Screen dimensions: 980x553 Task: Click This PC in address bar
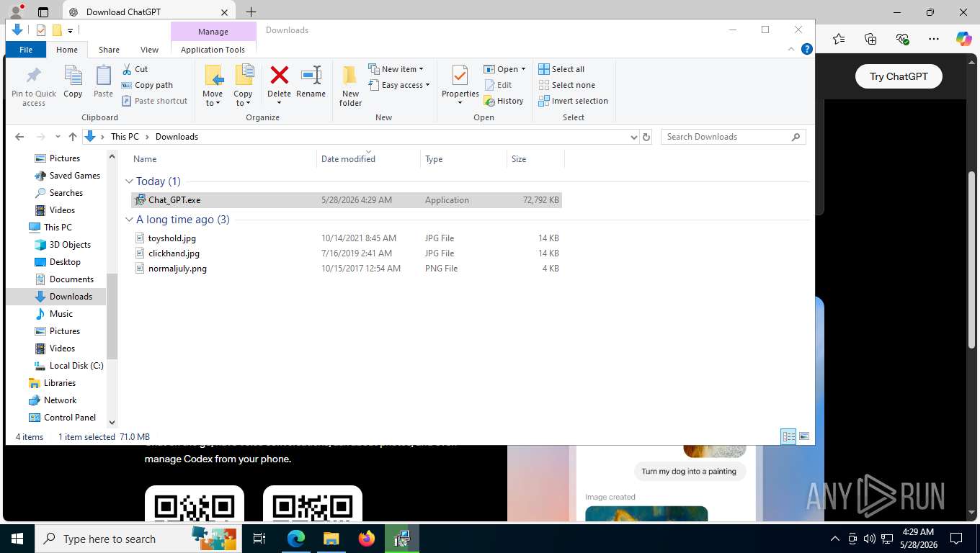tap(125, 137)
